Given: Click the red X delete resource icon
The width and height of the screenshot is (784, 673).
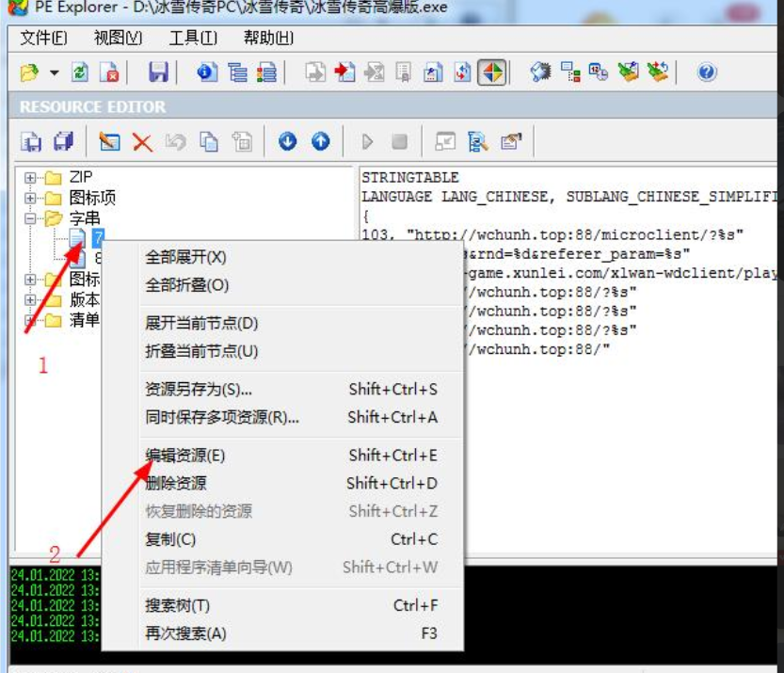Looking at the screenshot, I should [x=142, y=142].
